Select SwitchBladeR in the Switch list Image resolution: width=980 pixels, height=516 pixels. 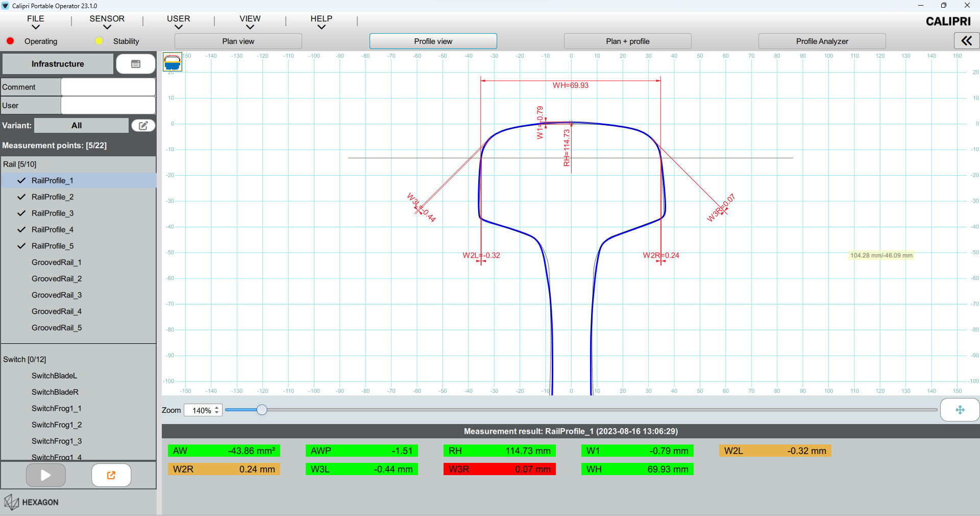tap(55, 392)
